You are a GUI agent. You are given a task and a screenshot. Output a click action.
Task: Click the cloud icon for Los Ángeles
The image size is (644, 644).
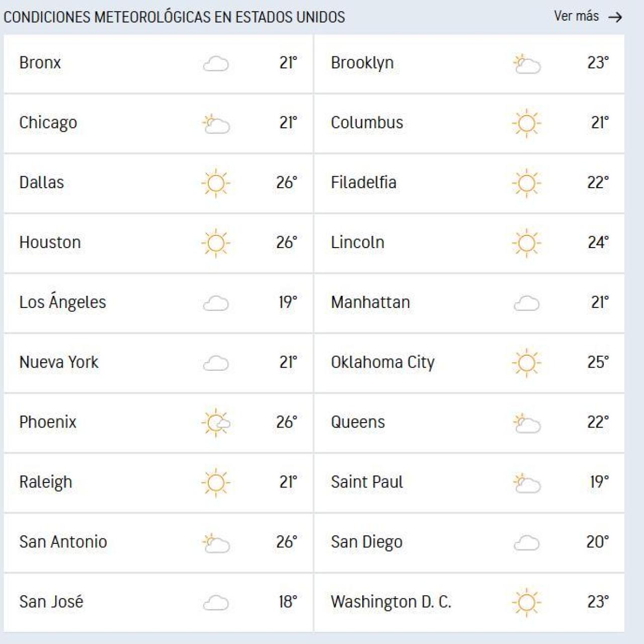click(215, 303)
